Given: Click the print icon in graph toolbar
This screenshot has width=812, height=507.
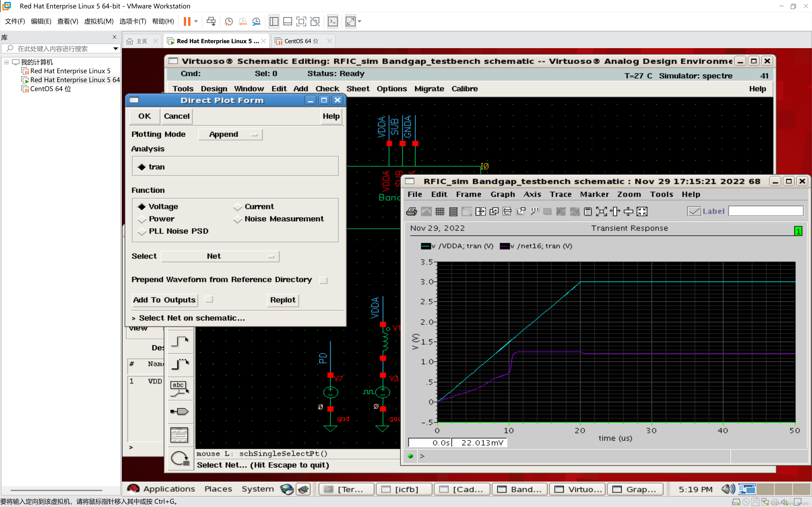Looking at the screenshot, I should 411,211.
